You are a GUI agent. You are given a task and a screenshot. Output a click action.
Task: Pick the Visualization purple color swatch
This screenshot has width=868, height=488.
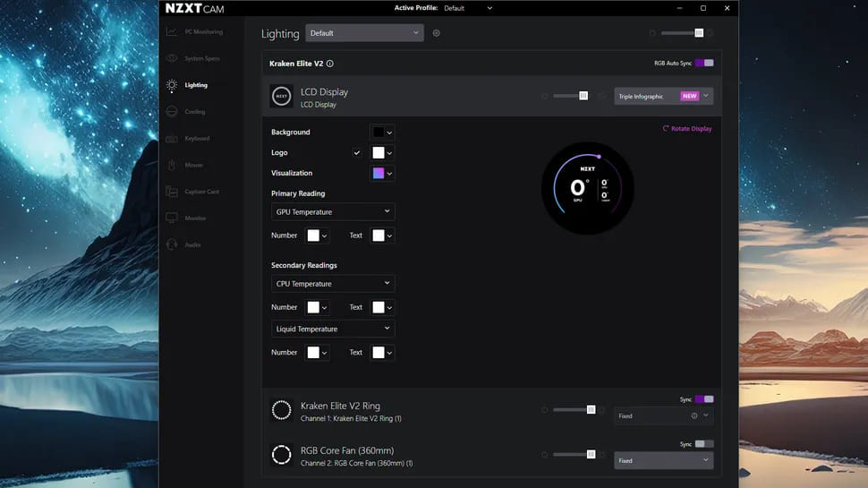(x=379, y=174)
